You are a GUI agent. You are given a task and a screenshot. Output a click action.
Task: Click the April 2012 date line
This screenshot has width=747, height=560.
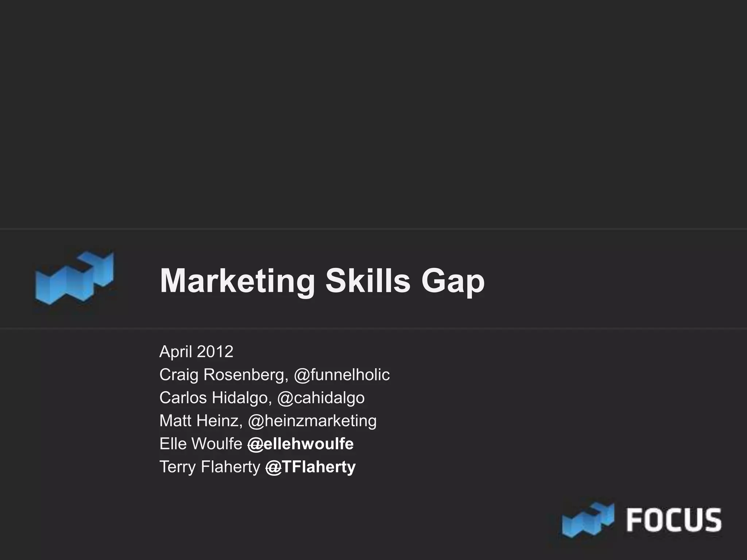pos(196,352)
